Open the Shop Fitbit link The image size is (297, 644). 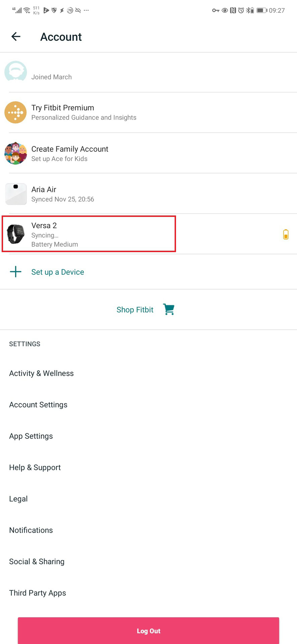point(135,310)
